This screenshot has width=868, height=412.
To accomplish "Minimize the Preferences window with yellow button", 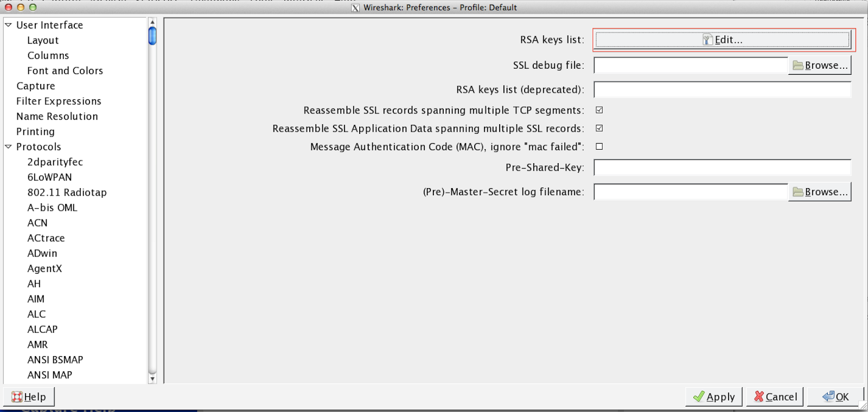I will click(21, 7).
